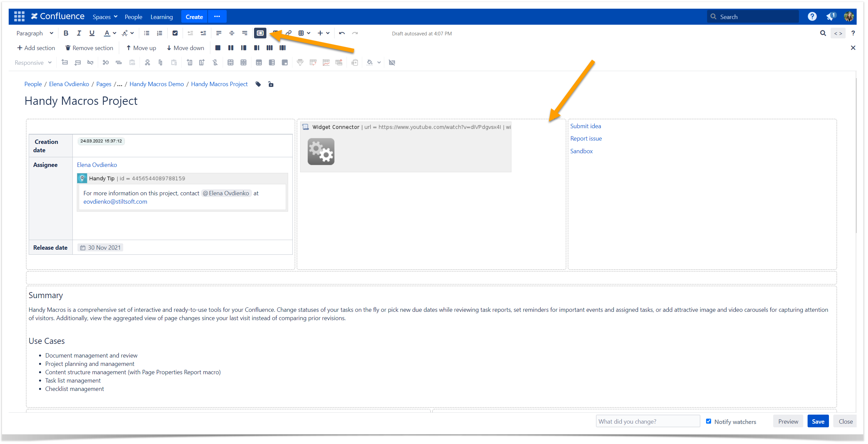The height and width of the screenshot is (444, 868).
Task: Expand the Spaces navigation menu
Action: point(103,16)
